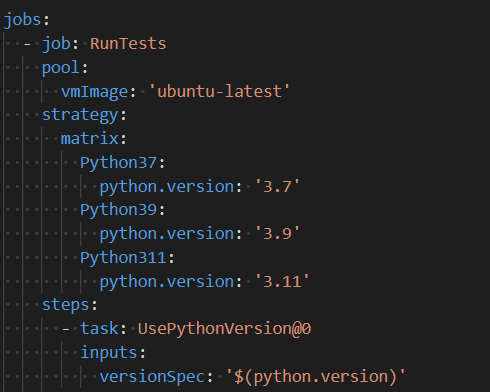This screenshot has width=490, height=392.
Task: Click the '3.9' version value
Action: pyautogui.click(x=277, y=233)
